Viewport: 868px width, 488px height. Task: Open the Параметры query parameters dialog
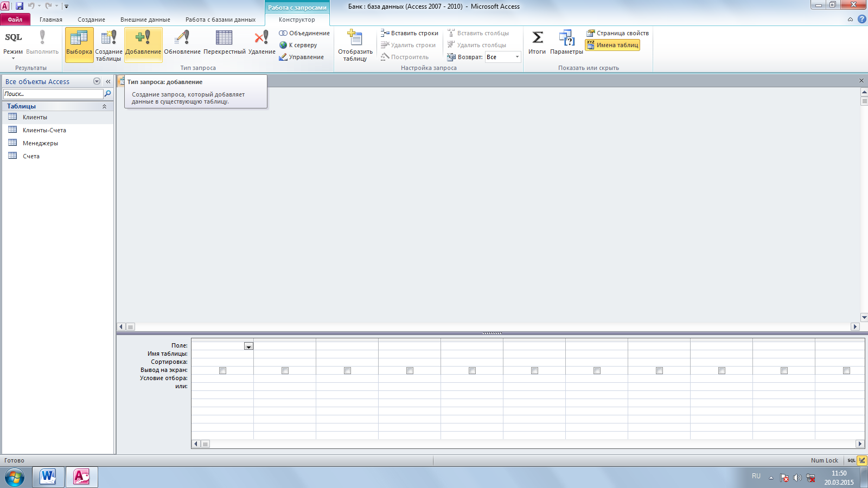click(566, 42)
